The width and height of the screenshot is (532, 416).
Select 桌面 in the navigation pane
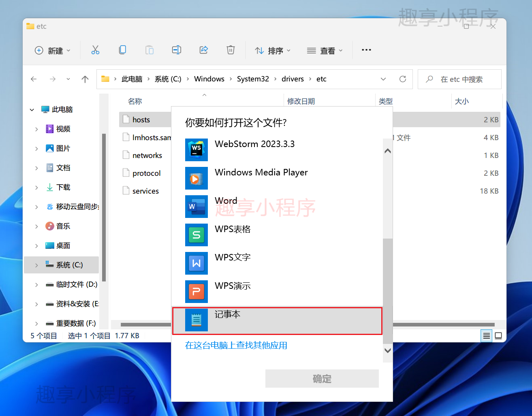point(63,245)
